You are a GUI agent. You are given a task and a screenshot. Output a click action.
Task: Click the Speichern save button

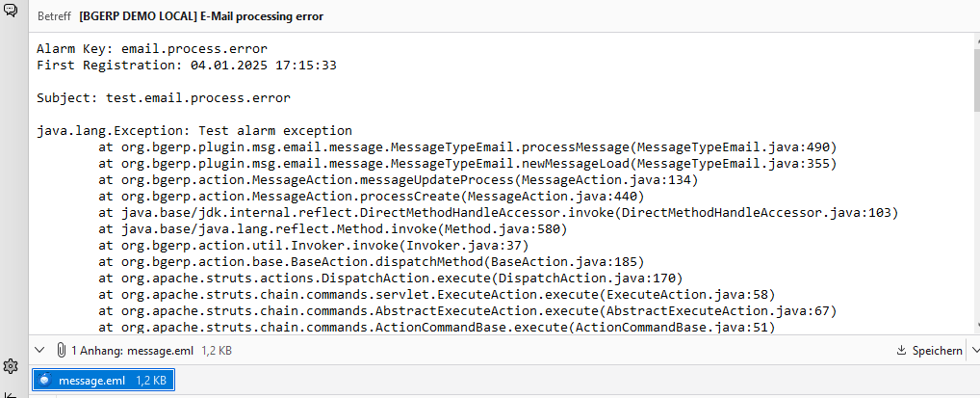929,351
